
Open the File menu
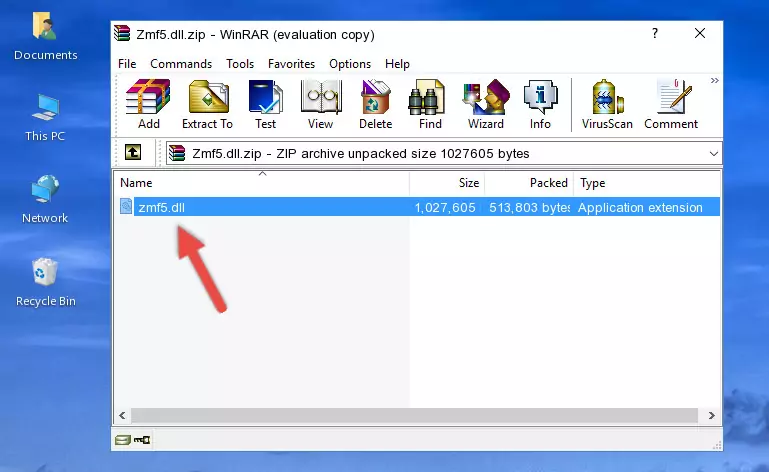pos(127,64)
